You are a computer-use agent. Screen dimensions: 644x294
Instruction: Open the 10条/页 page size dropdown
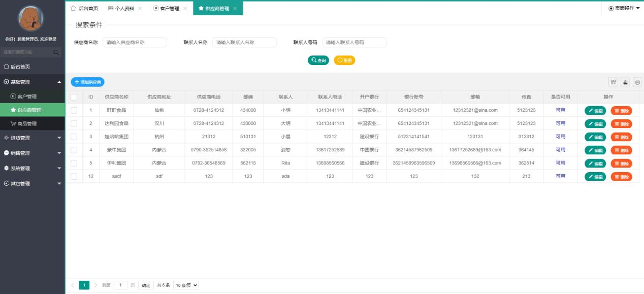tap(185, 285)
